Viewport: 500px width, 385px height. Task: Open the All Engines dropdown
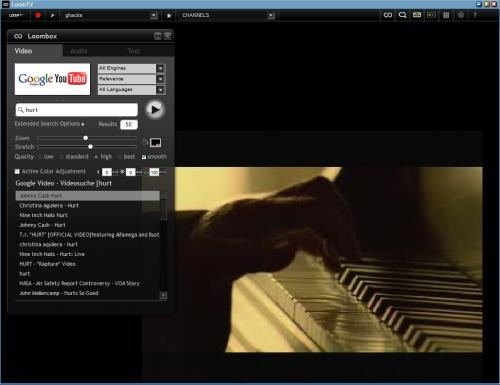[131, 68]
